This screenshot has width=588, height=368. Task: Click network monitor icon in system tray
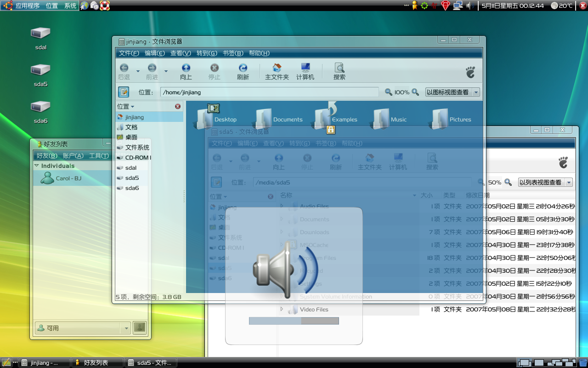(458, 6)
